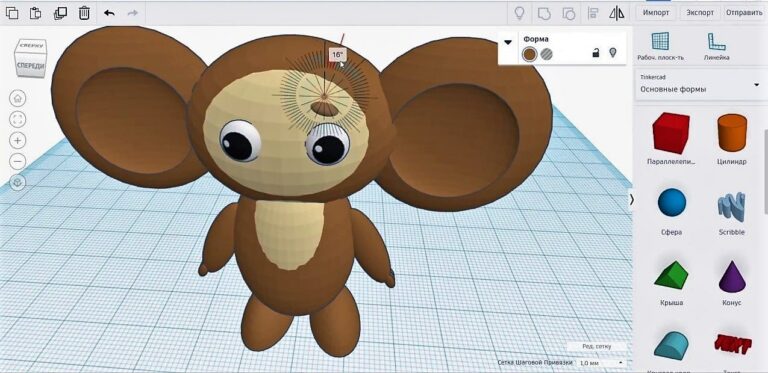768x373 pixels.
Task: Switch to orthographic view cube icon
Action: click(x=18, y=183)
